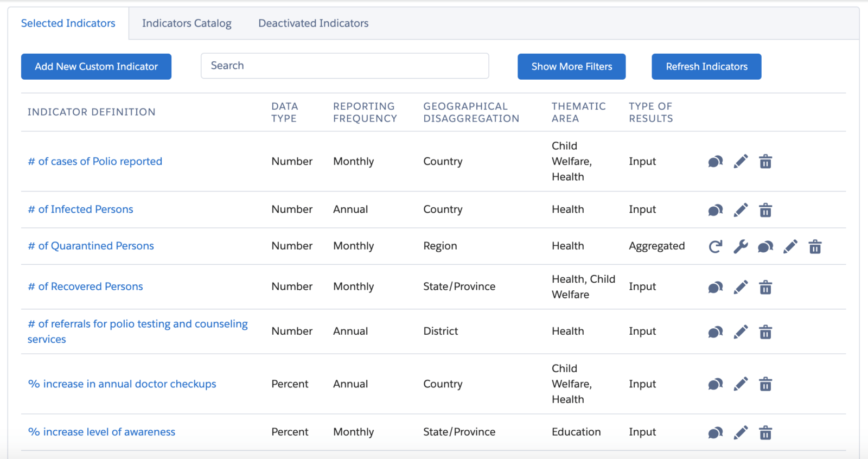Edit '# of Recovered Persons' with pencil icon
The width and height of the screenshot is (868, 459).
pos(741,288)
